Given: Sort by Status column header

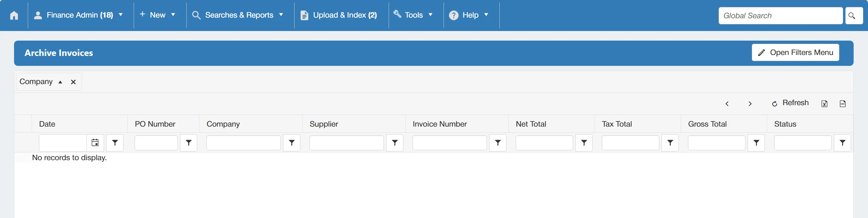Looking at the screenshot, I should tap(785, 124).
